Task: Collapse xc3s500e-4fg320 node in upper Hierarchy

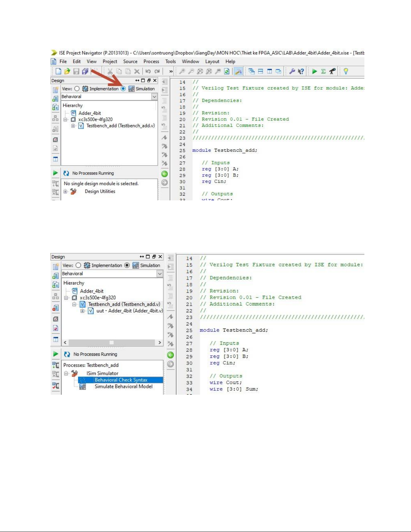Action: [x=65, y=119]
